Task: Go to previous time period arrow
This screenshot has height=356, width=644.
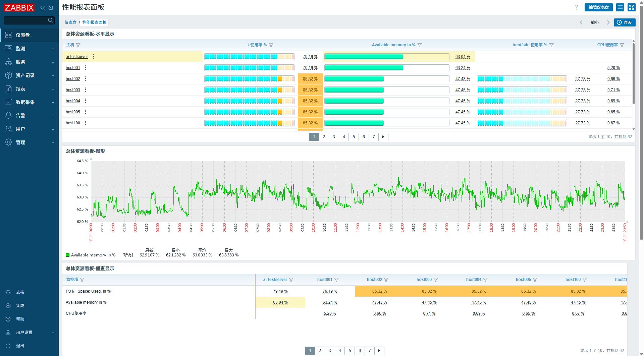Action: [581, 22]
